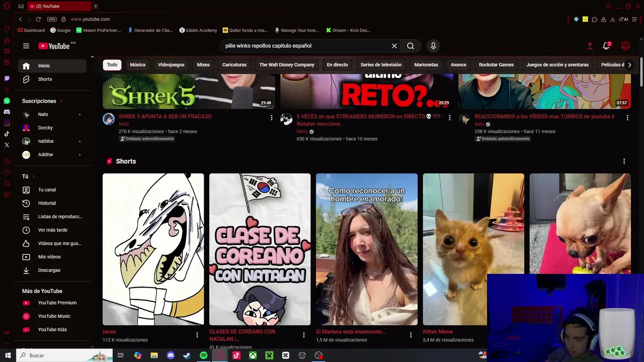This screenshot has height=362, width=644.
Task: Open browser extensions puzzle icon
Action: pyautogui.click(x=594, y=19)
